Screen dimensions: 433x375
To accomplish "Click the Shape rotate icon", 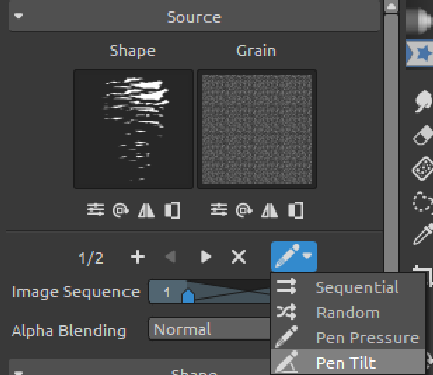I will point(121,210).
